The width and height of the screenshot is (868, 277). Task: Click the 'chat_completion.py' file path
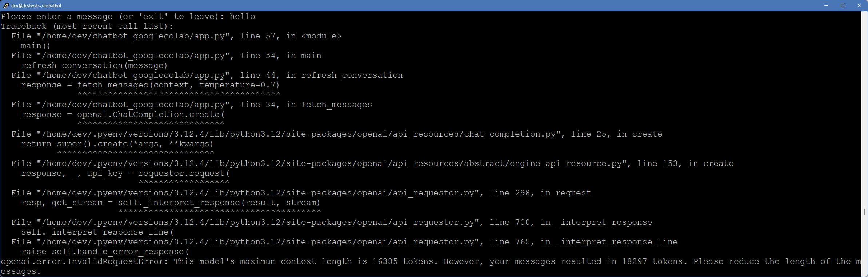point(510,134)
